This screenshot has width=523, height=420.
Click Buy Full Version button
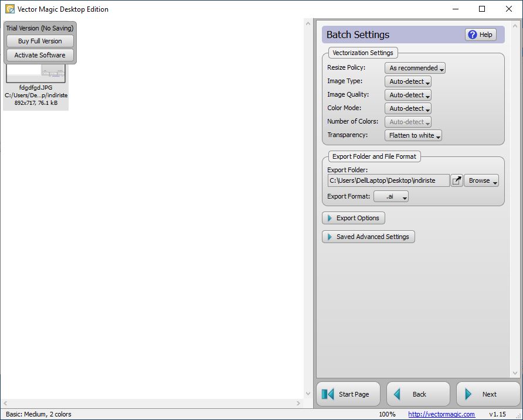(x=40, y=41)
